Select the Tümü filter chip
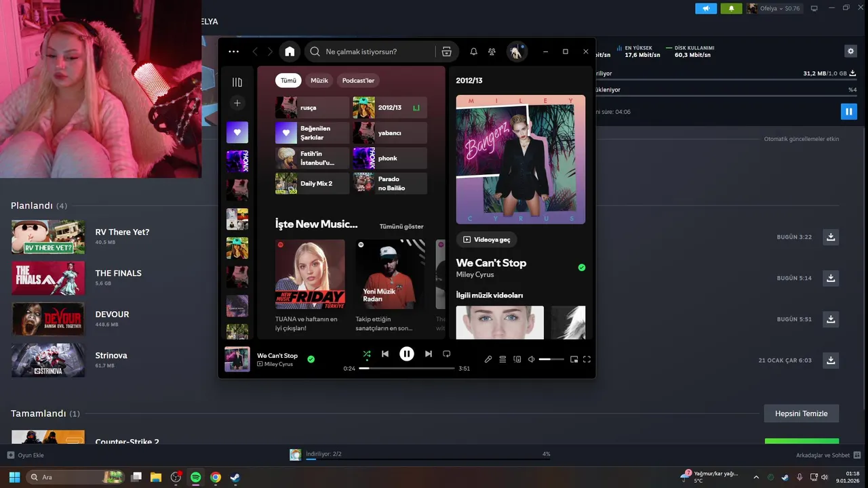The width and height of the screenshot is (868, 488). tap(288, 81)
